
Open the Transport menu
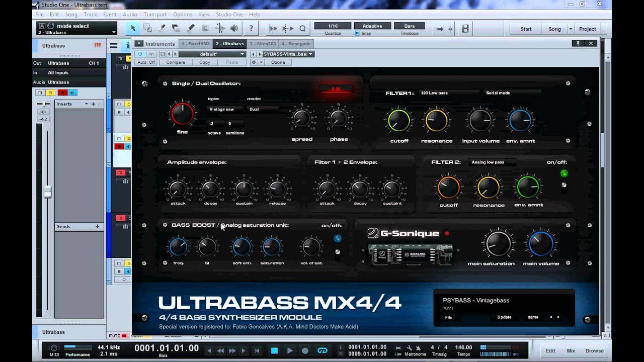coord(155,15)
